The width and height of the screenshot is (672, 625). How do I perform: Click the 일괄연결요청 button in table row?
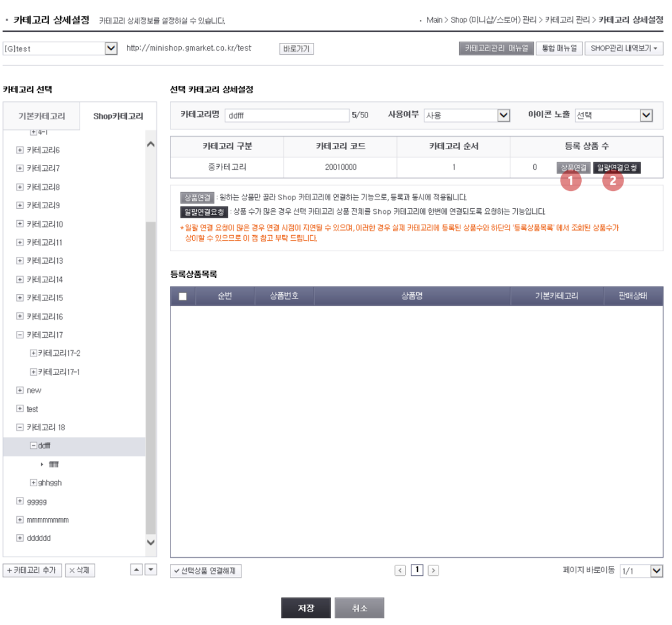617,167
